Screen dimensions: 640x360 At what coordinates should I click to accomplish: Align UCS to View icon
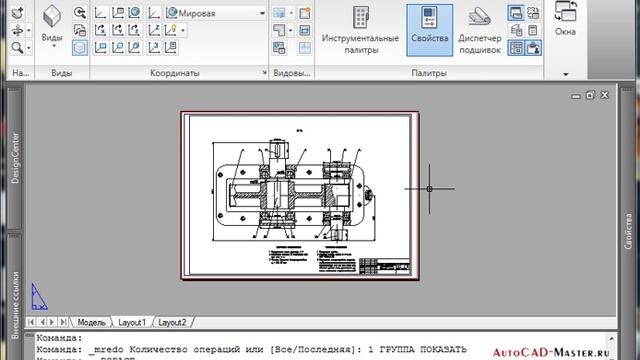100,47
